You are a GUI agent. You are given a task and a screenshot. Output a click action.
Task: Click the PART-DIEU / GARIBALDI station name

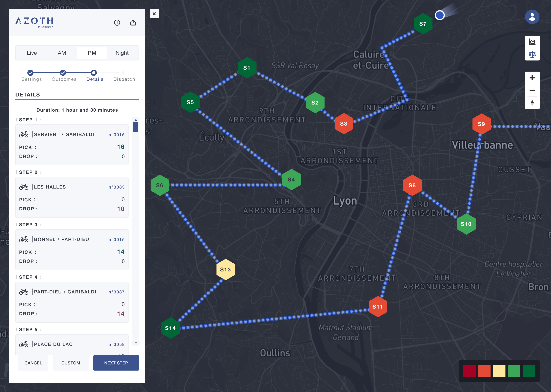pyautogui.click(x=65, y=292)
